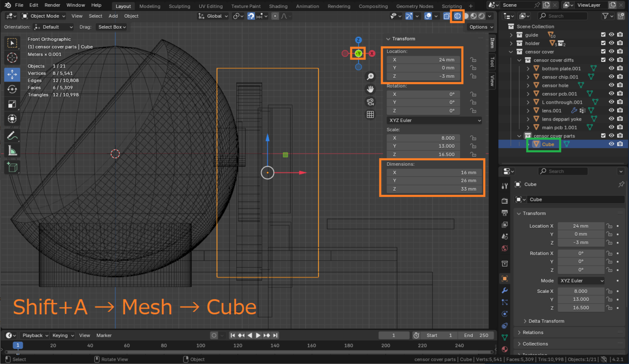Open the Object Mode dropdown

[x=44, y=16]
